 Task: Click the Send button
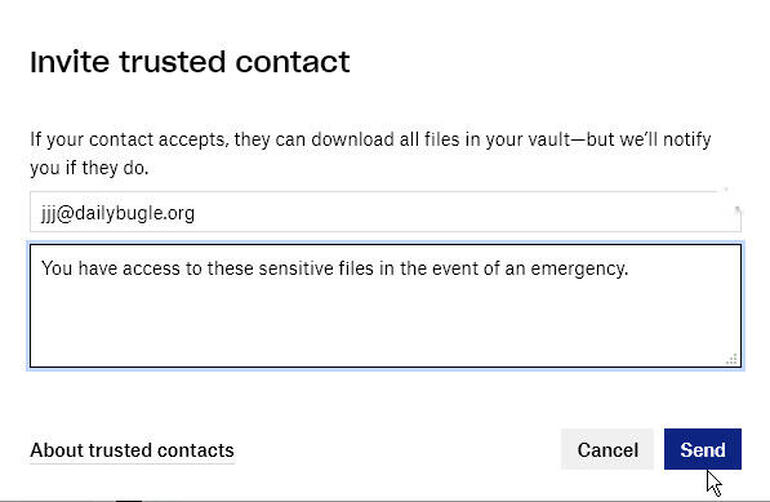[x=702, y=450]
